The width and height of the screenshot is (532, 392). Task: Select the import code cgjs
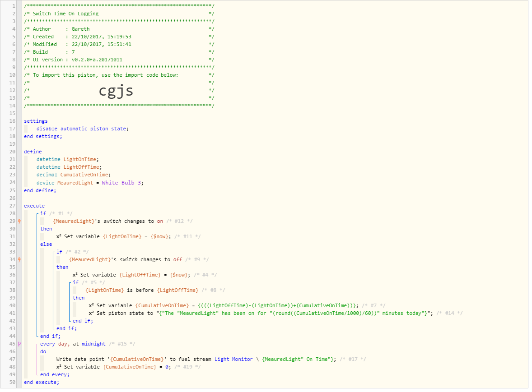click(116, 91)
